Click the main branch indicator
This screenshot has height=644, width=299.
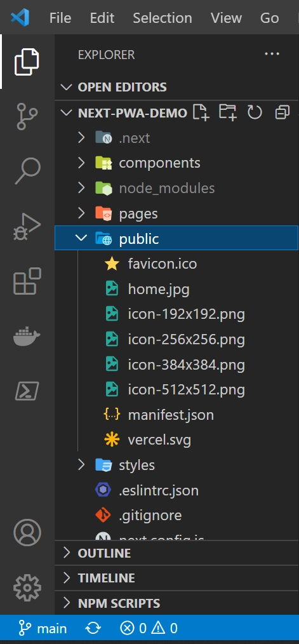[x=43, y=628]
